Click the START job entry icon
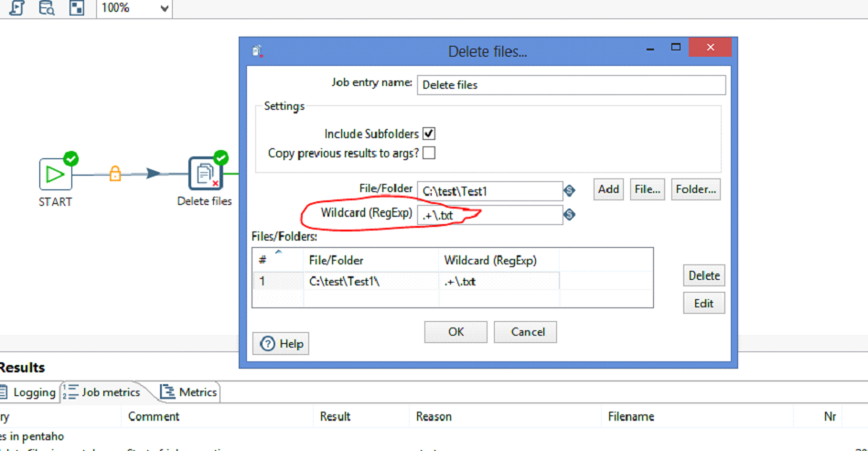The height and width of the screenshot is (451, 868). click(56, 175)
